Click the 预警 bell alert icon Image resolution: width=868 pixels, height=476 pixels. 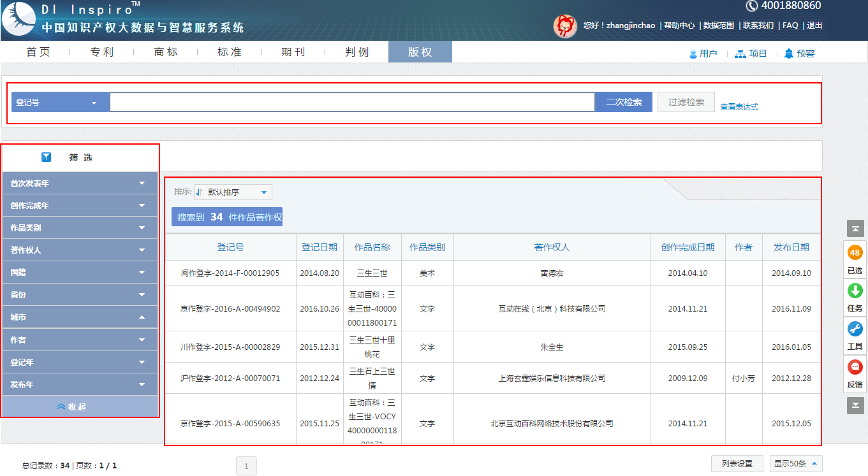pos(789,54)
